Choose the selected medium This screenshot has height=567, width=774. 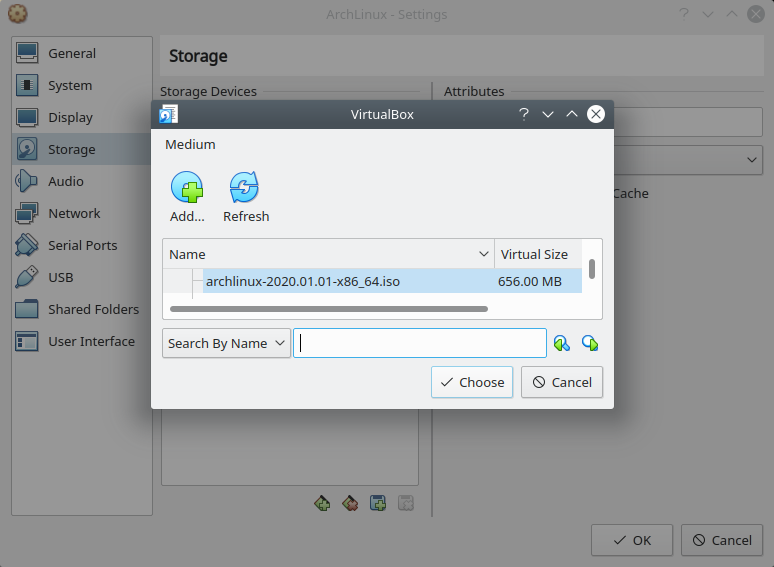(472, 382)
